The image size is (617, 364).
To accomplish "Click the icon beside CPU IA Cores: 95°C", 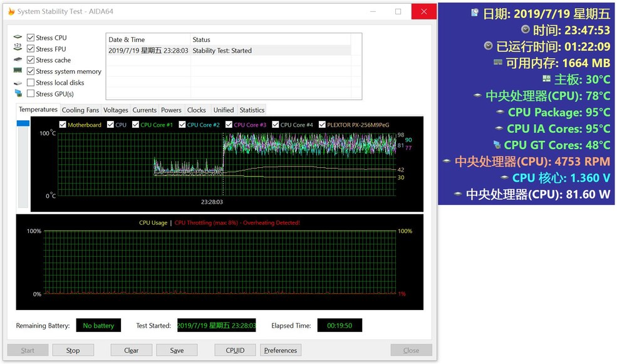I will (499, 128).
